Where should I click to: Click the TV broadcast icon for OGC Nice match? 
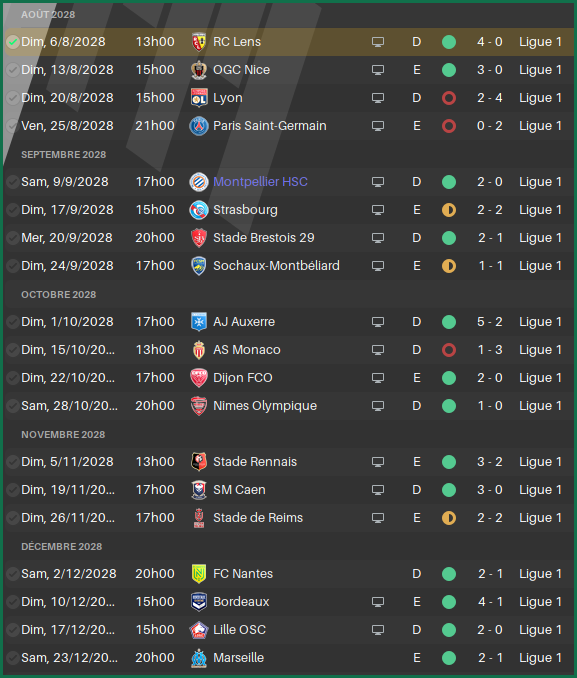[378, 70]
